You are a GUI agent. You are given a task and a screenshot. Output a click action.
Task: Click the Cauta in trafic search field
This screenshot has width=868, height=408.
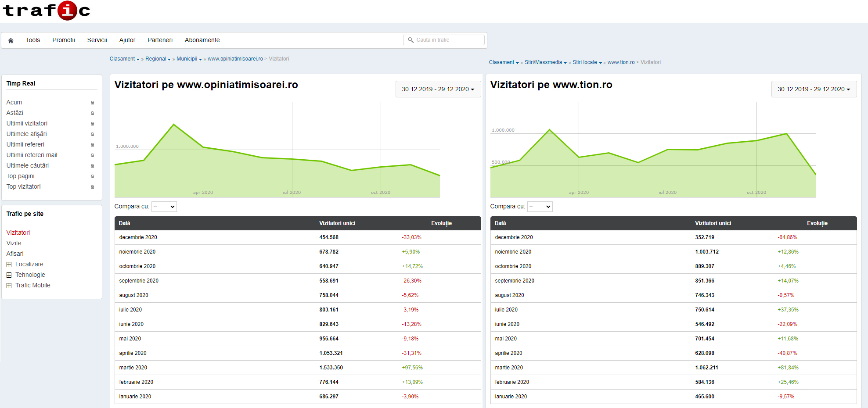point(444,40)
